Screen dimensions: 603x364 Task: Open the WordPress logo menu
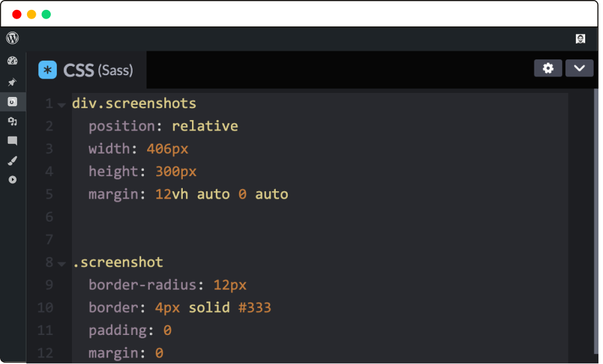(x=13, y=38)
